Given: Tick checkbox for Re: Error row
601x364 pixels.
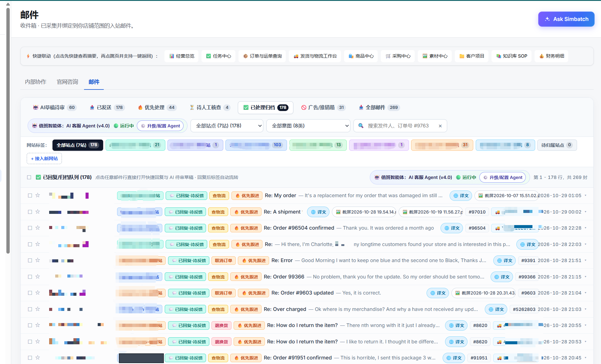Looking at the screenshot, I should point(30,260).
